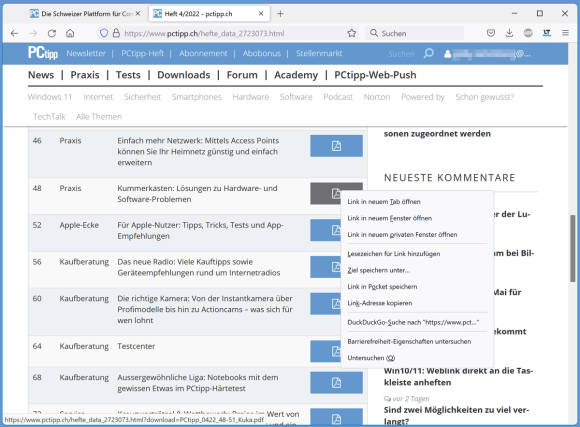Image resolution: width=580 pixels, height=427 pixels.
Task: Open the Abobonus header link
Action: (262, 53)
